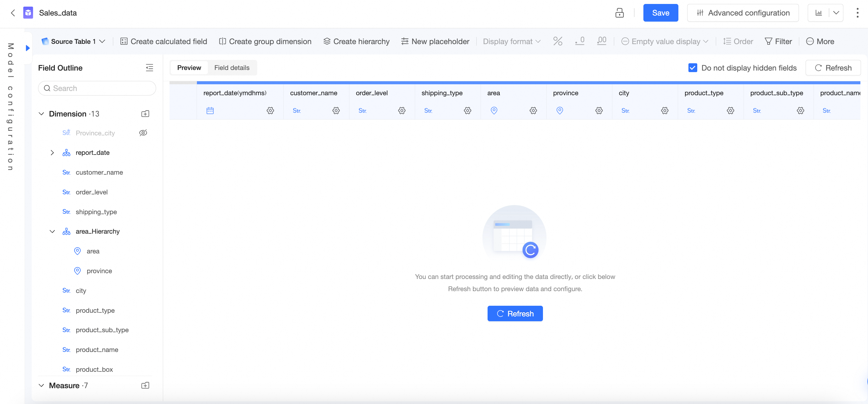This screenshot has width=868, height=404.
Task: Open settings gear for customer_name column
Action: [x=336, y=110]
